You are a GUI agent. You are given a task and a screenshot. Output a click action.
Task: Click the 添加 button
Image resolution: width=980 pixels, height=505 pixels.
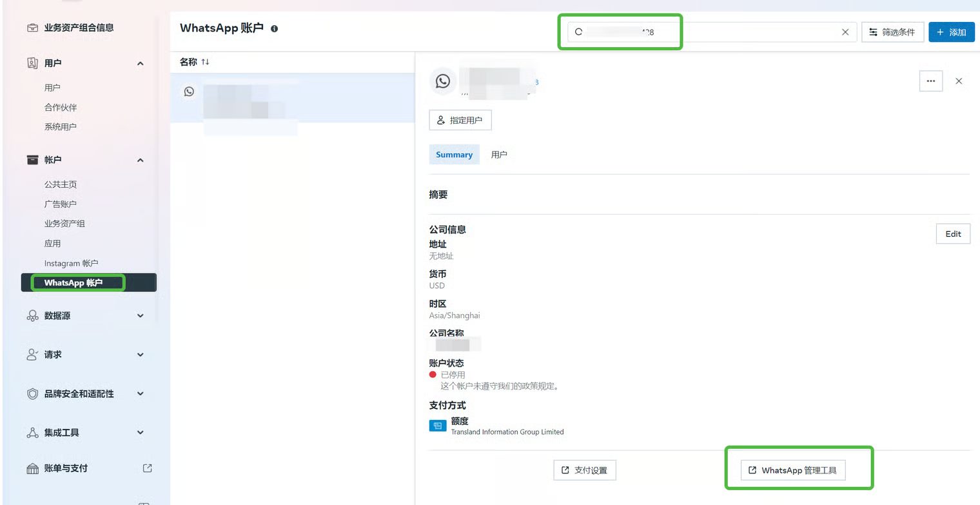[951, 32]
